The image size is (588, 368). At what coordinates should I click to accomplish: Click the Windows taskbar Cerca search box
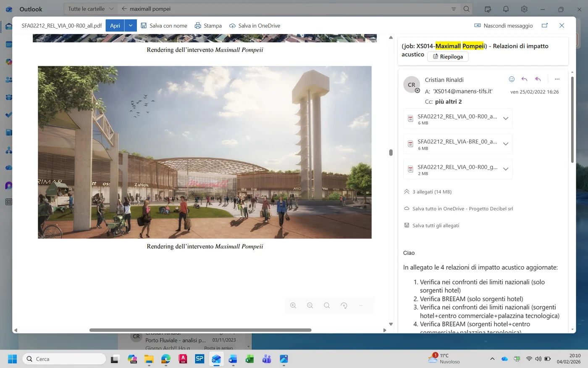click(64, 359)
